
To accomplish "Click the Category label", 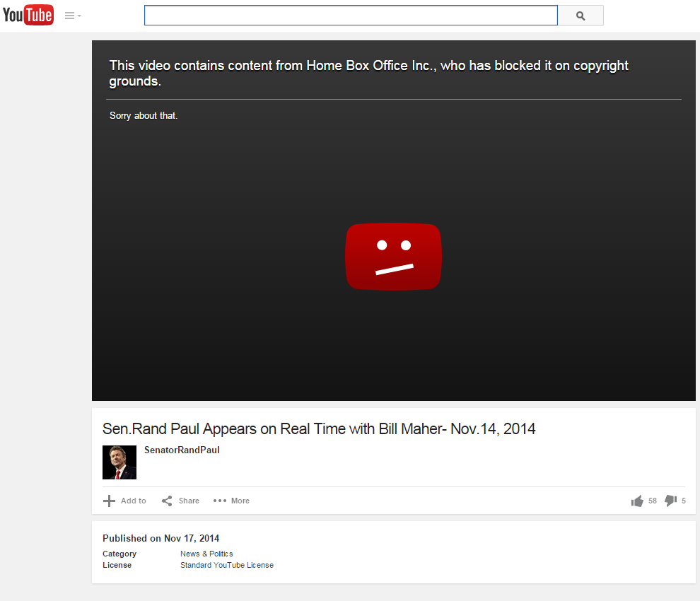I will 119,554.
